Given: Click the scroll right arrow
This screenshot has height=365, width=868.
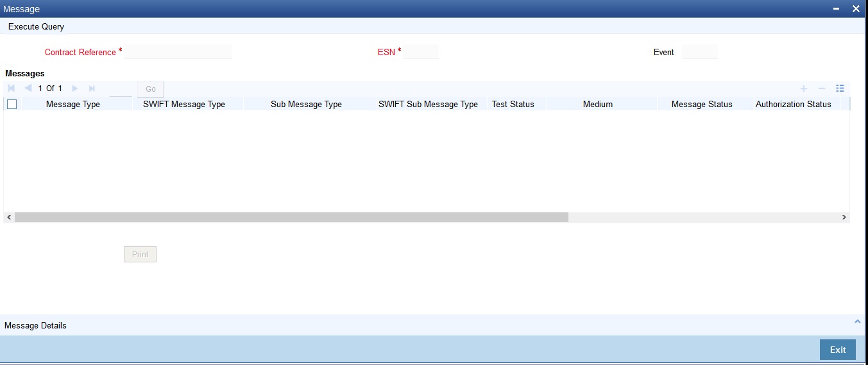Looking at the screenshot, I should (x=844, y=217).
